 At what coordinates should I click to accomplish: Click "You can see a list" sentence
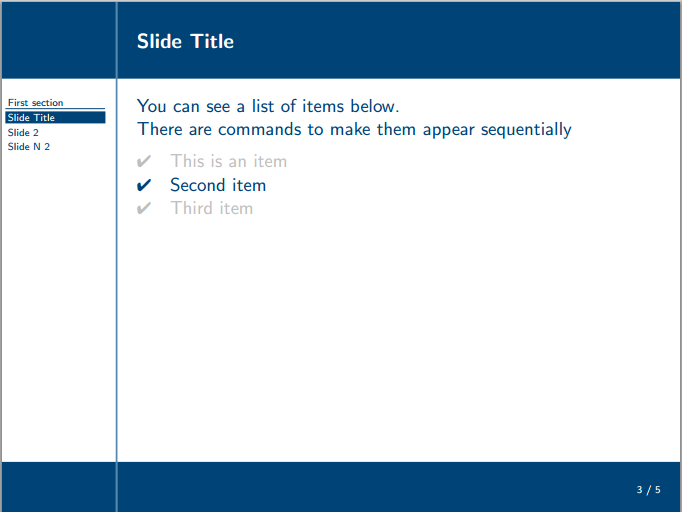(268, 106)
